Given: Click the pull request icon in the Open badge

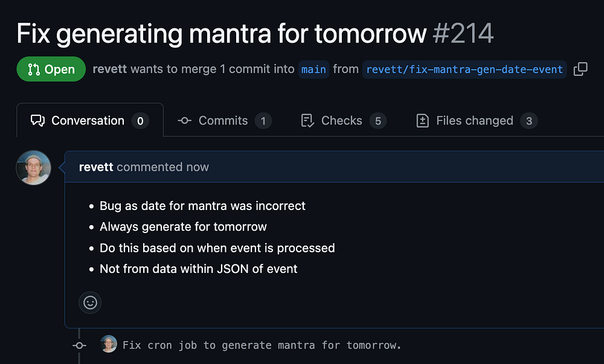Looking at the screenshot, I should click(34, 69).
